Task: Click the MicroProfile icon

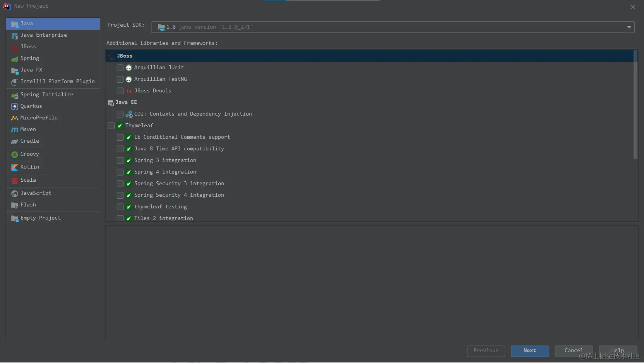Action: (x=15, y=118)
